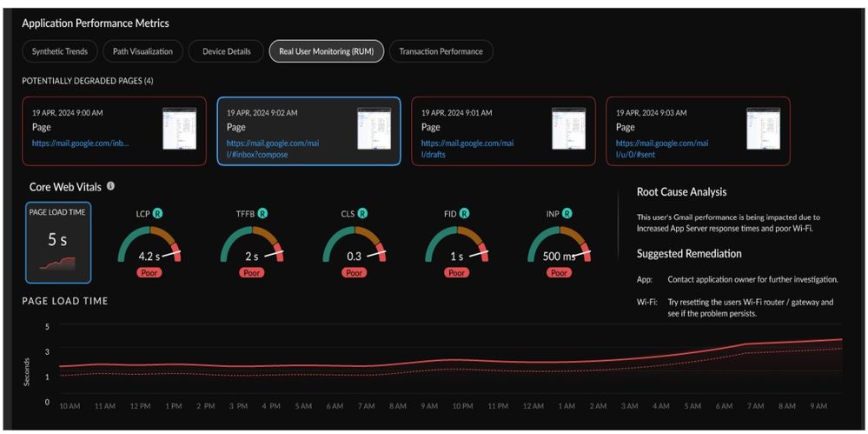This screenshot has height=434, width=868.
Task: Click the Application Performance Metrics title
Action: click(x=96, y=23)
